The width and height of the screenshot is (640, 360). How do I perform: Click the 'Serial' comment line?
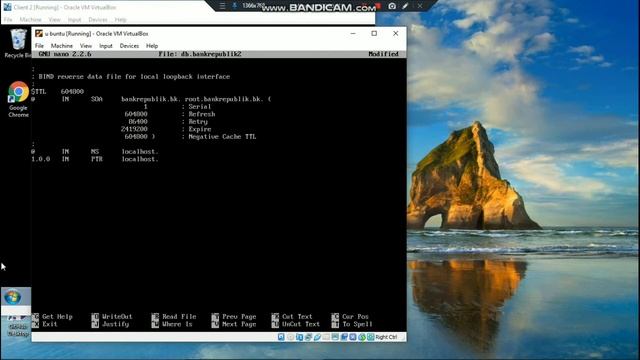pyautogui.click(x=196, y=107)
